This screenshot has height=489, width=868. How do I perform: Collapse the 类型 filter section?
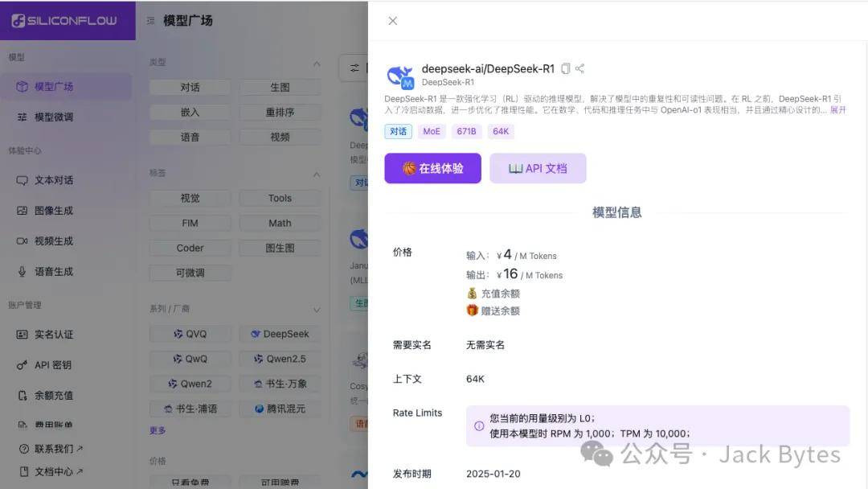click(x=317, y=64)
